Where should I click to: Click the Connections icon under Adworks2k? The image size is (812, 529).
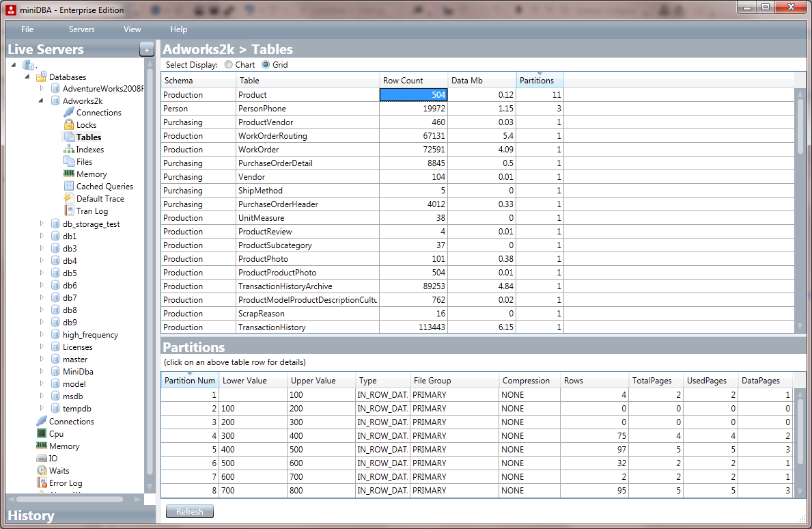click(x=69, y=113)
